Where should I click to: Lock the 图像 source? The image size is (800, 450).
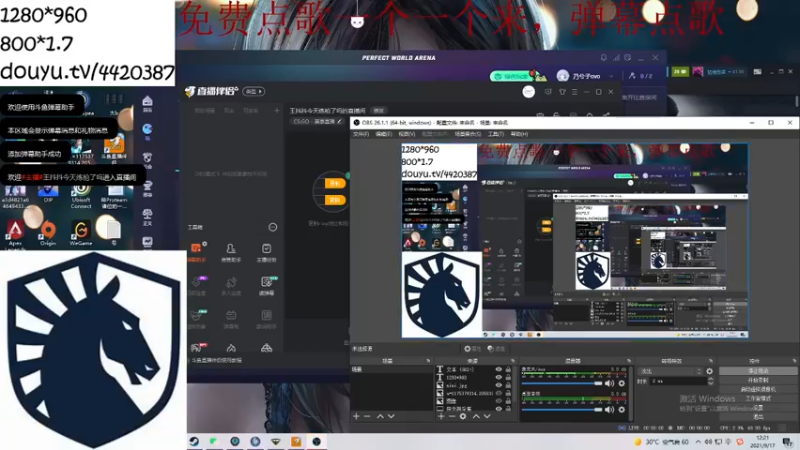click(508, 402)
